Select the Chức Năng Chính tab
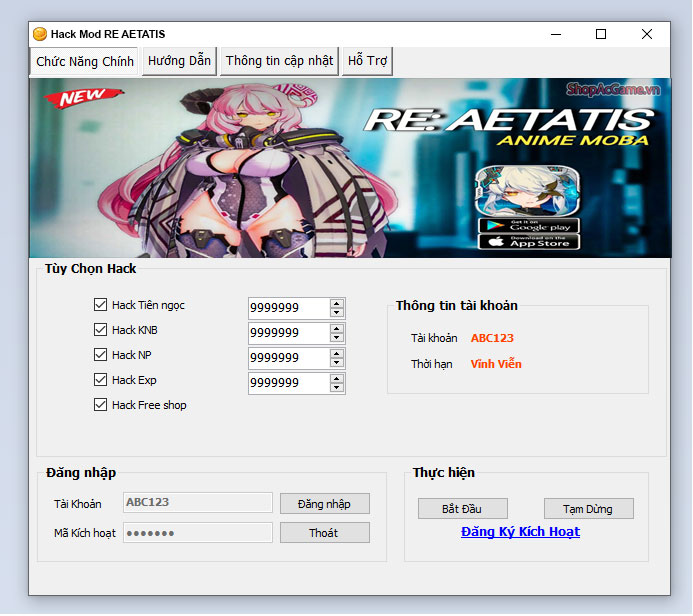This screenshot has height=616, width=693. (84, 61)
